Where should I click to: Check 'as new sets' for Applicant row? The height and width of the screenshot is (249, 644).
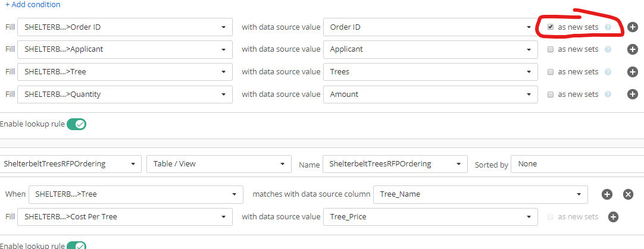(x=551, y=49)
